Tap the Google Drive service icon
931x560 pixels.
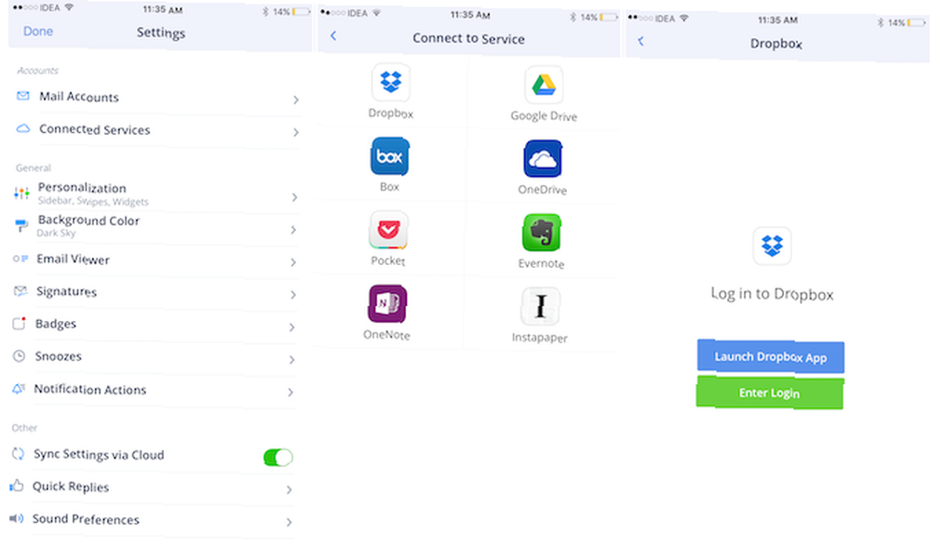(x=544, y=85)
